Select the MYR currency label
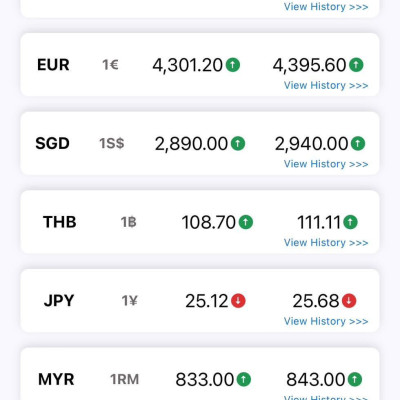This screenshot has height=400, width=400. 56,379
